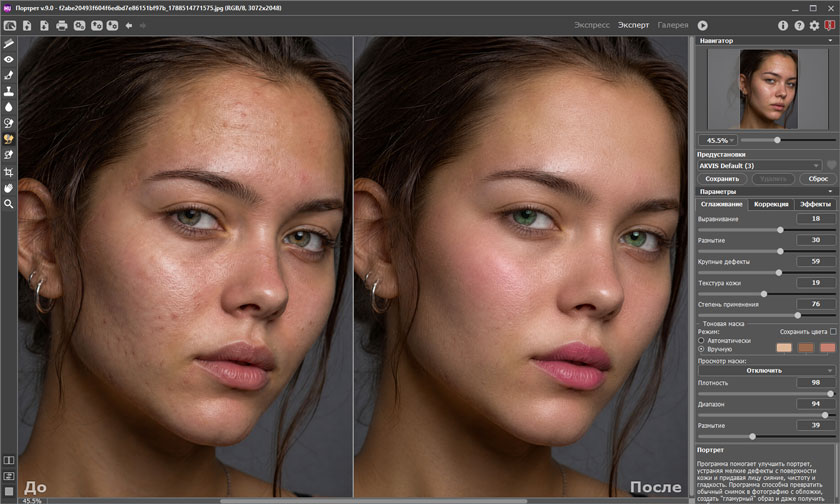Screen dimensions: 840x504
Task: Select Вручную mode radio button
Action: click(701, 349)
